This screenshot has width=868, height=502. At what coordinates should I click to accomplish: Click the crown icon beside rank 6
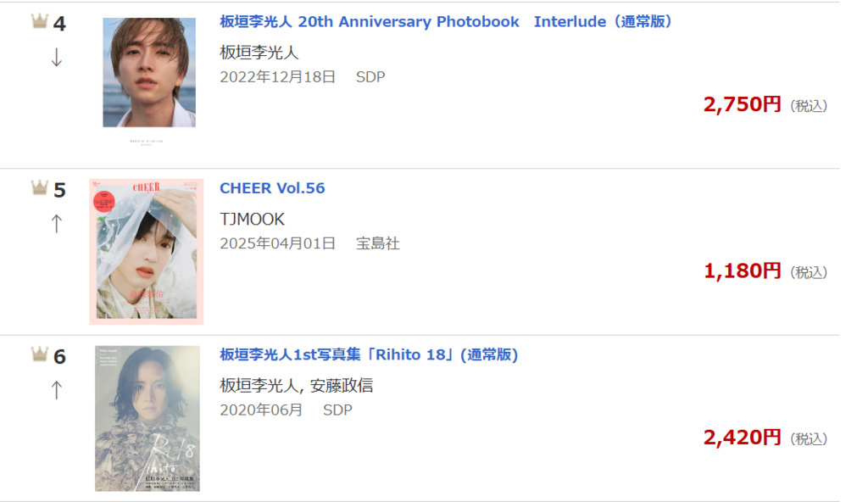click(39, 354)
